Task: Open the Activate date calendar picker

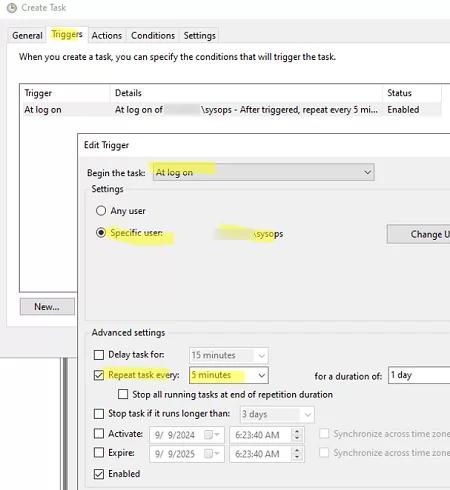Action: point(212,435)
